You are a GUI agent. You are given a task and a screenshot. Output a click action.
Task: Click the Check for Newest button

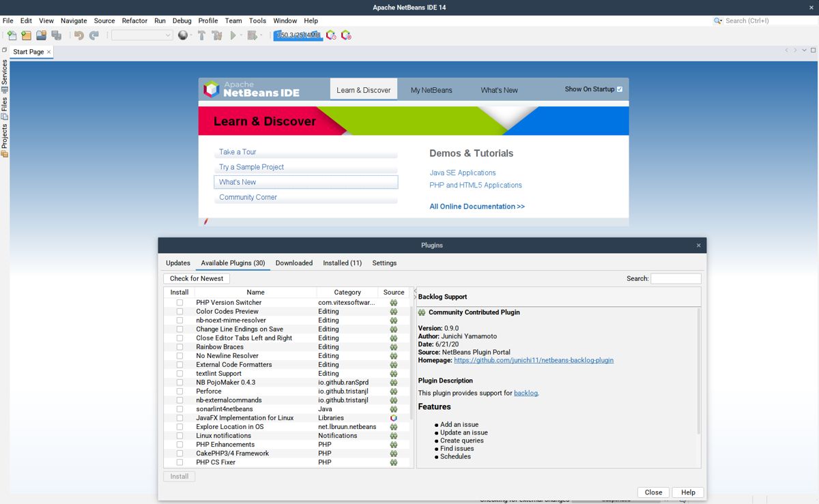pyautogui.click(x=197, y=278)
